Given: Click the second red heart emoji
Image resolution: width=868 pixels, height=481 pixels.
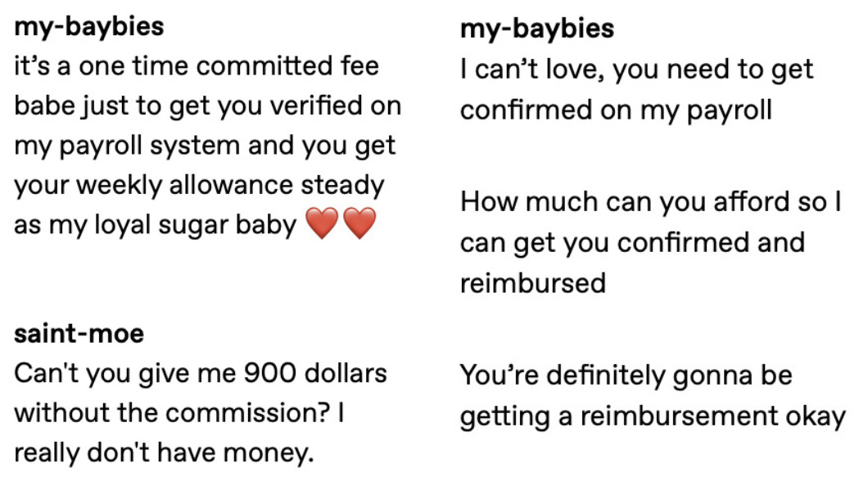Looking at the screenshot, I should click(359, 223).
